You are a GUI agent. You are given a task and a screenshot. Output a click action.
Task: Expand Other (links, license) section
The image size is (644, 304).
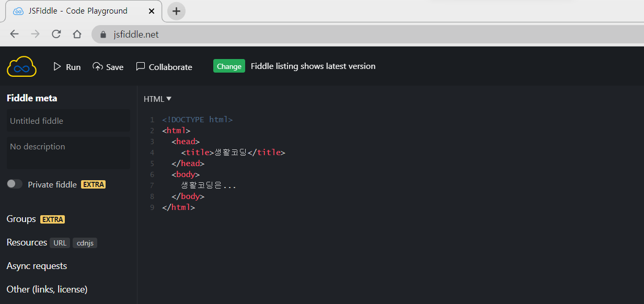(x=47, y=289)
